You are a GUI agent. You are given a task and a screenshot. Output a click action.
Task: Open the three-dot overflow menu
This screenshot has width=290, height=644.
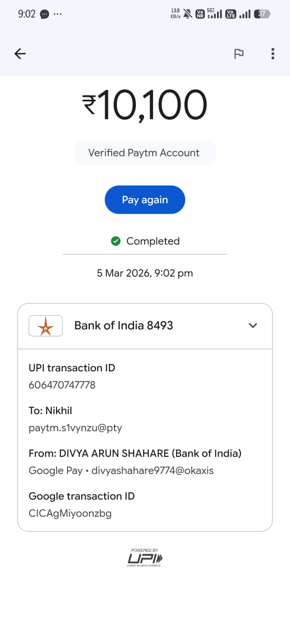(x=272, y=54)
